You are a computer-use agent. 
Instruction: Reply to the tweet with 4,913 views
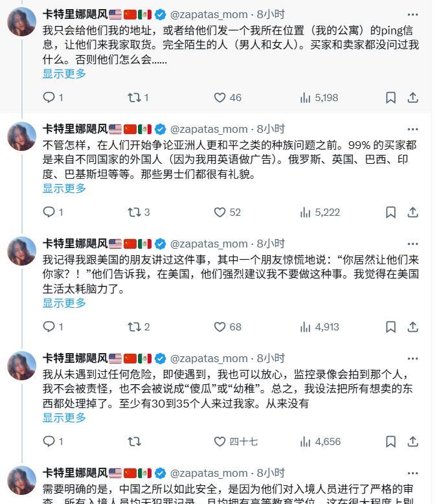pyautogui.click(x=49, y=326)
